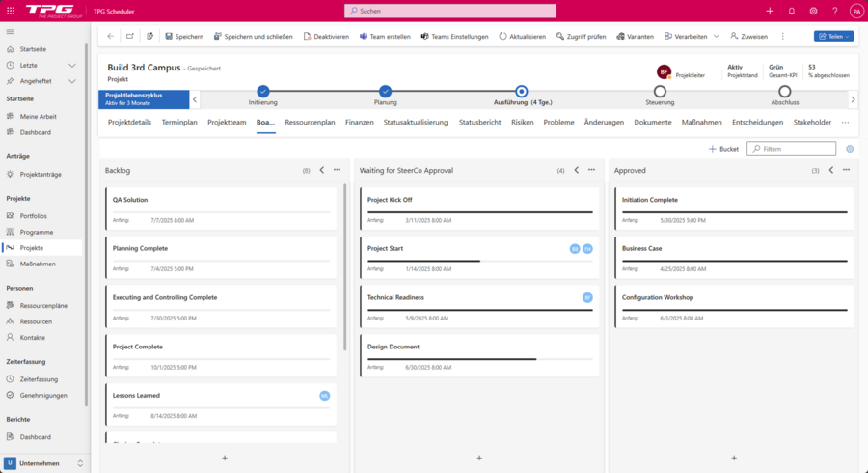Add card to Approved with plus
The height and width of the screenshot is (473, 868).
pos(734,459)
